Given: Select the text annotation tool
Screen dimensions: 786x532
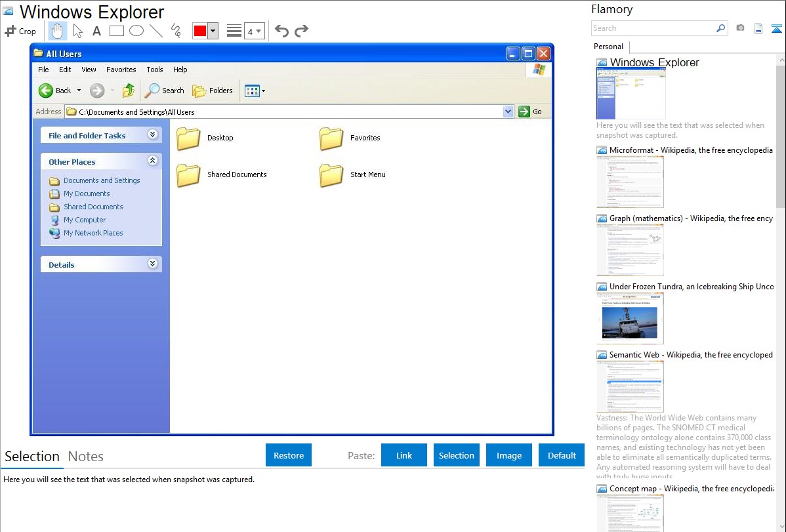Looking at the screenshot, I should (96, 31).
